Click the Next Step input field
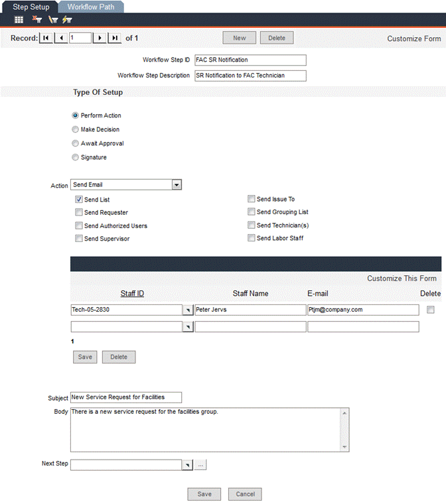446x504 pixels. coord(126,465)
